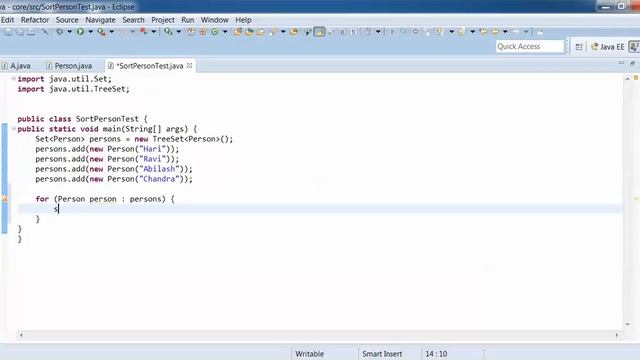
Task: Click the Java EE perspective button
Action: click(x=607, y=47)
